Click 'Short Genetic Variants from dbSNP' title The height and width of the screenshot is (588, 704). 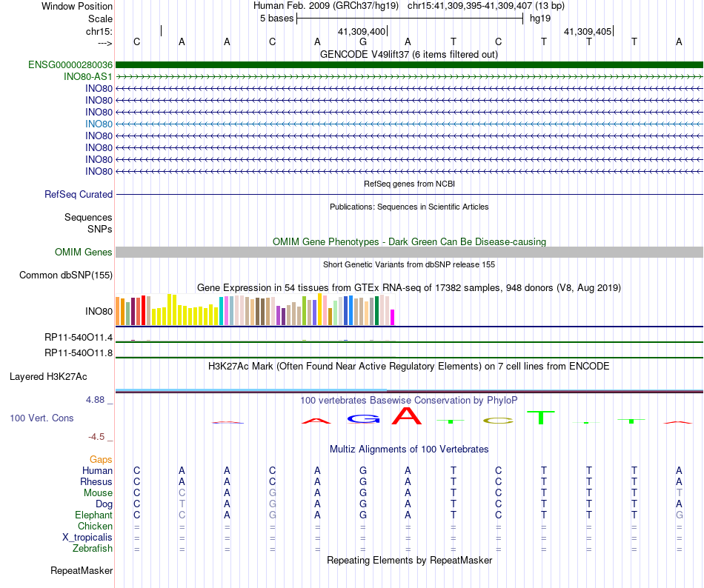coord(409,264)
